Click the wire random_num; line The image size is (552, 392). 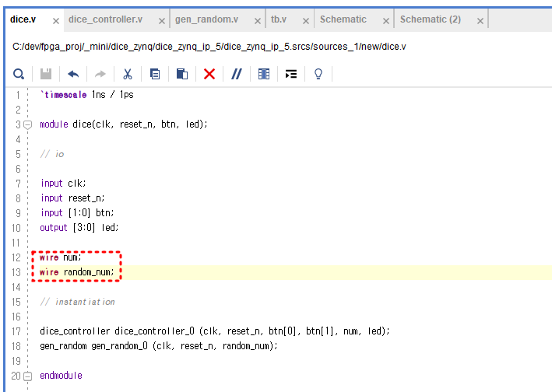pos(77,272)
